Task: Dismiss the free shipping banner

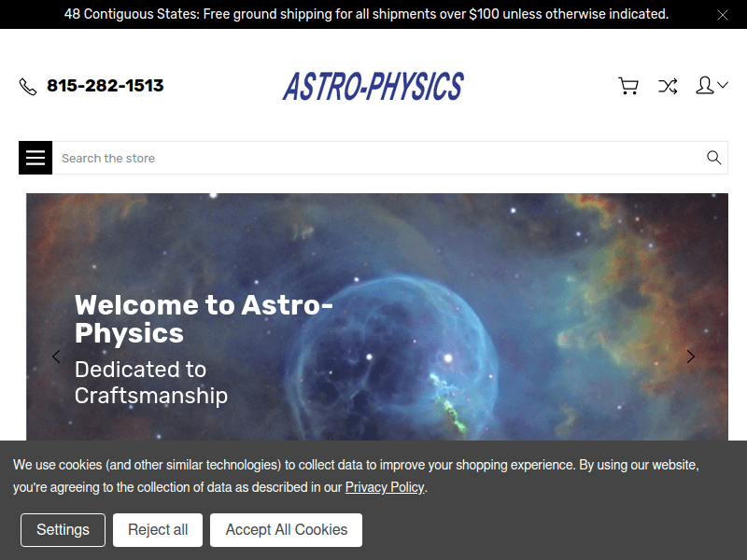Action: click(x=724, y=14)
